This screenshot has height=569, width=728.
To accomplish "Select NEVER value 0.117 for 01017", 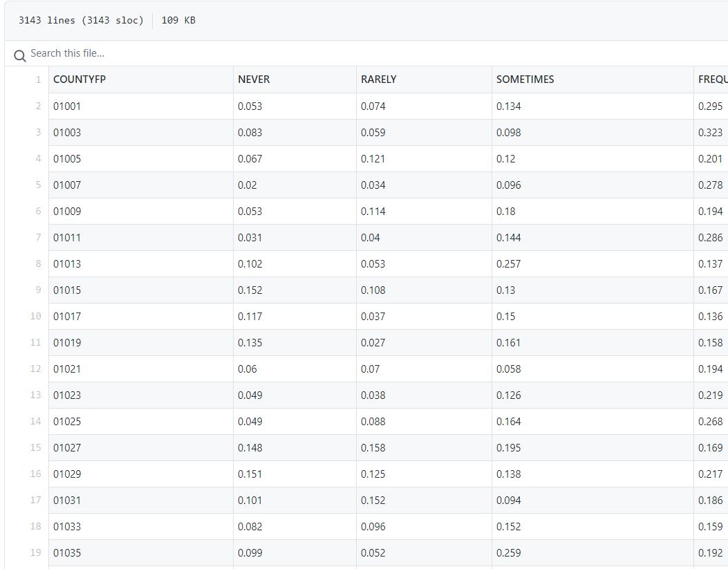I will pyautogui.click(x=295, y=317).
